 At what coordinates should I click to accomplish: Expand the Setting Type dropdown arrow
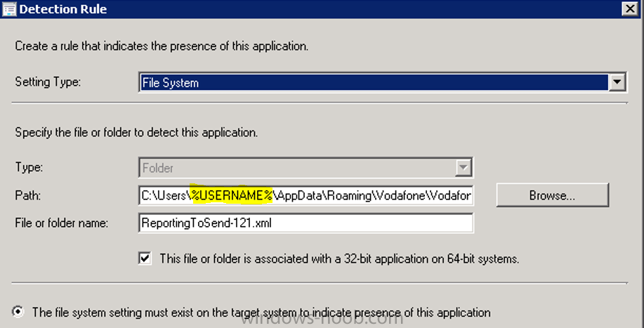point(617,82)
